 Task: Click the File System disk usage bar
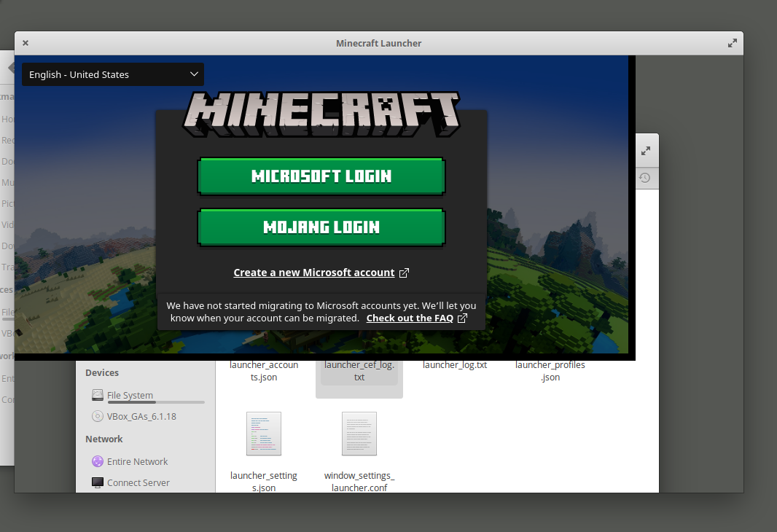pos(155,402)
